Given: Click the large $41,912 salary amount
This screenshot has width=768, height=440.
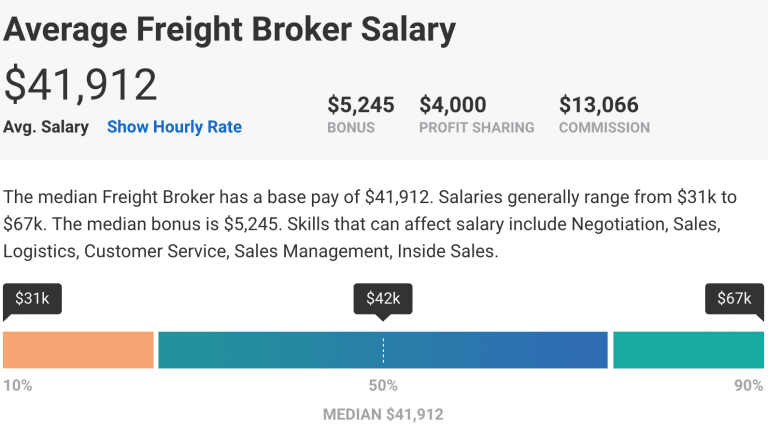Looking at the screenshot, I should tap(81, 84).
